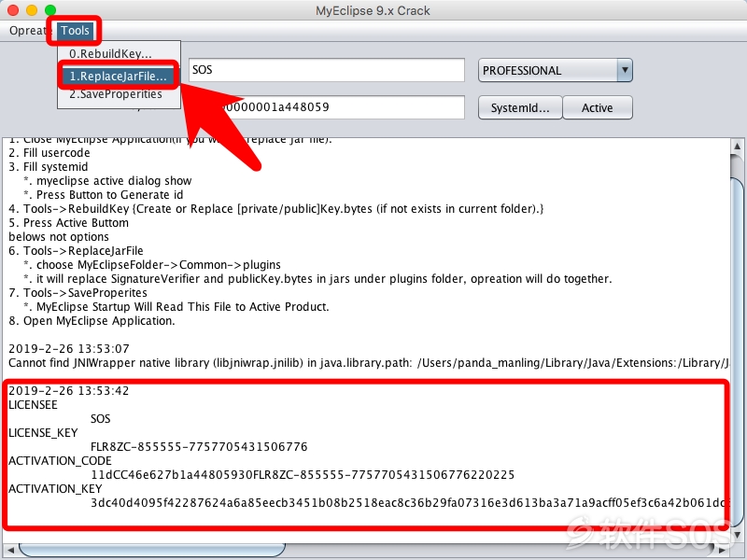
Task: Choose 2.SaveProperities menu entry
Action: tap(115, 94)
